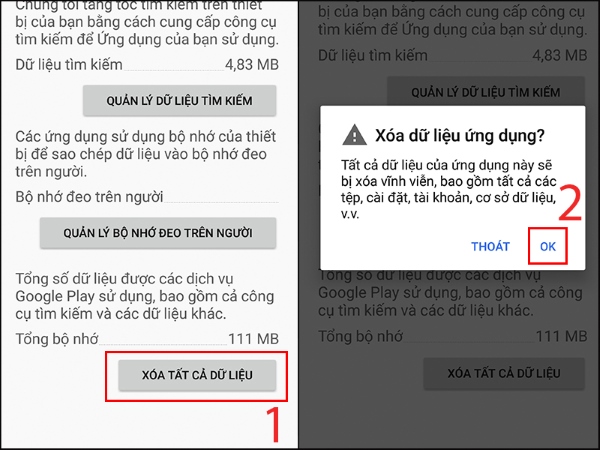
Task: Click the dimmed QUẢN LÝ DỮ LIỆU TÌM KIẾM button
Action: tap(486, 92)
